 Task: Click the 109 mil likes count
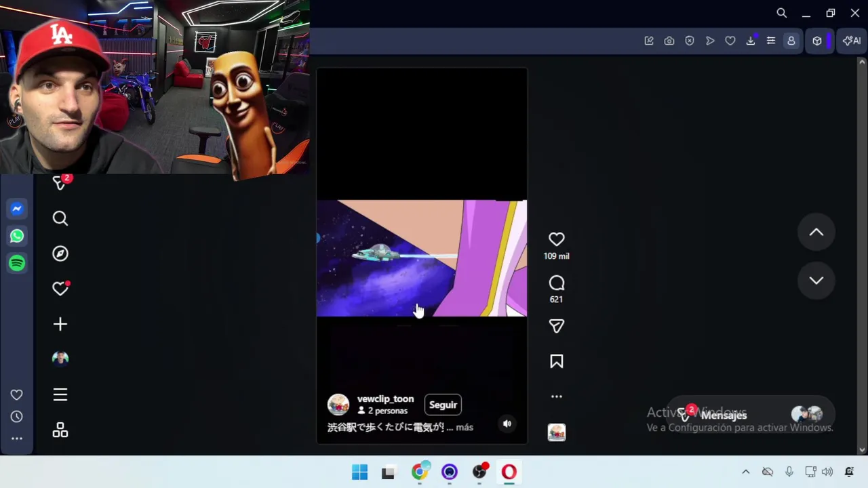(x=557, y=256)
